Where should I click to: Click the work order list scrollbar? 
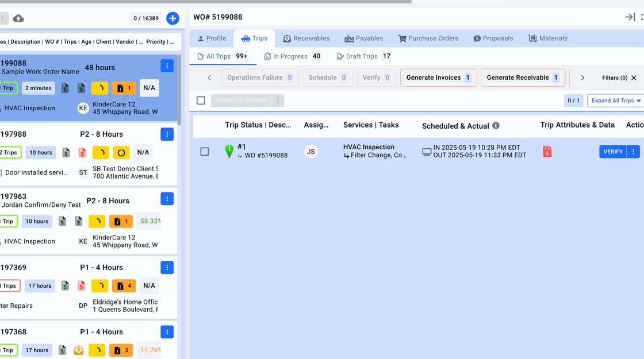pyautogui.click(x=179, y=90)
